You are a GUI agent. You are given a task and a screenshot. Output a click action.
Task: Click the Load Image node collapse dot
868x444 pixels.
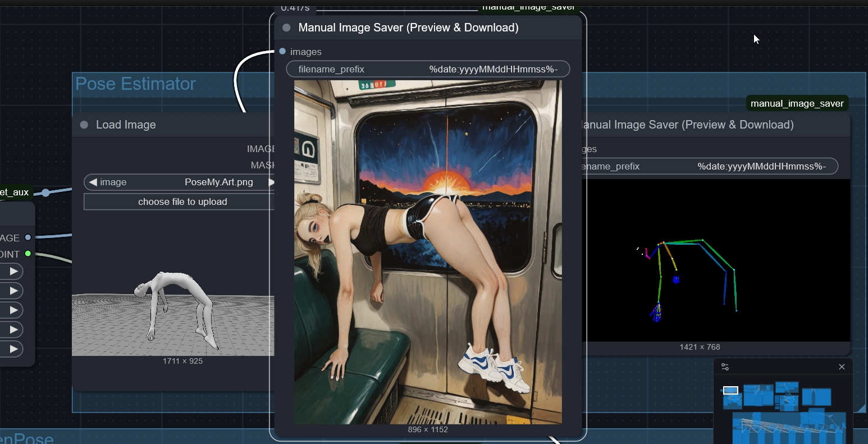(84, 125)
